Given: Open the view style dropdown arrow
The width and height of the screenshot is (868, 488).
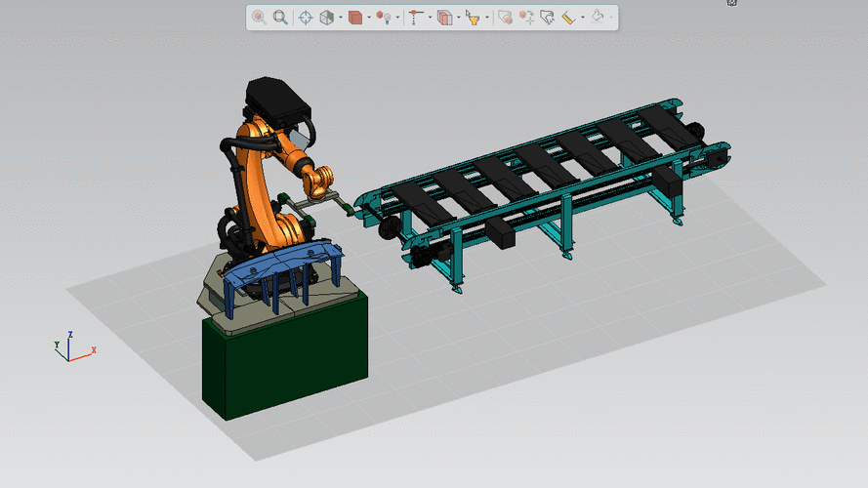Looking at the screenshot, I should pos(369,18).
